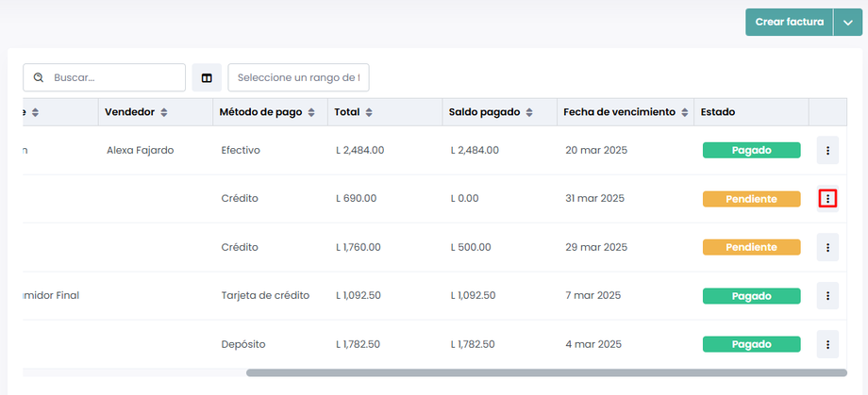Open actions menu for L 1,760.00 invoice
868x395 pixels.
[x=827, y=248]
